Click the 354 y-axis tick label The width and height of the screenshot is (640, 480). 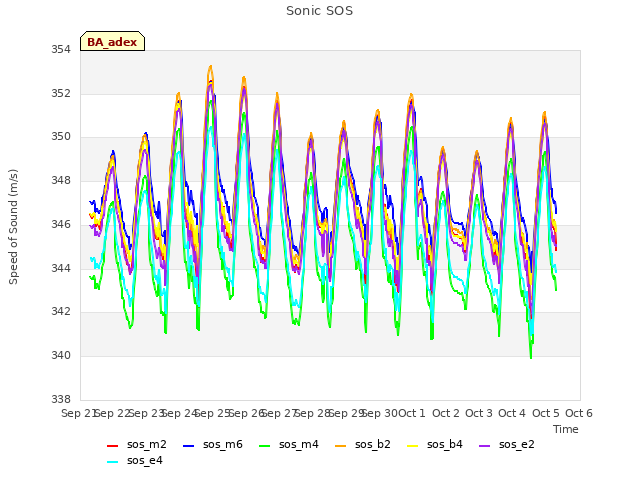(61, 50)
